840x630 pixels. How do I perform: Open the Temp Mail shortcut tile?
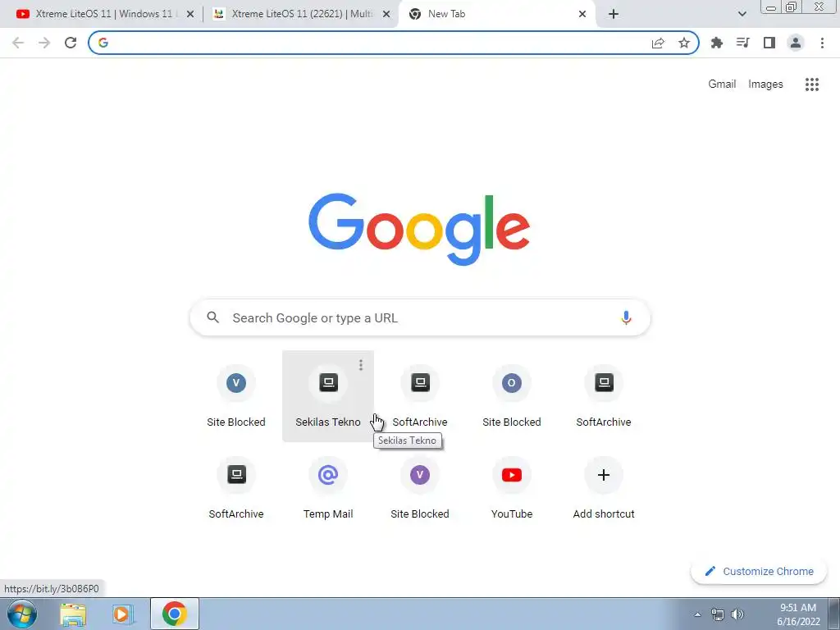[x=328, y=488]
